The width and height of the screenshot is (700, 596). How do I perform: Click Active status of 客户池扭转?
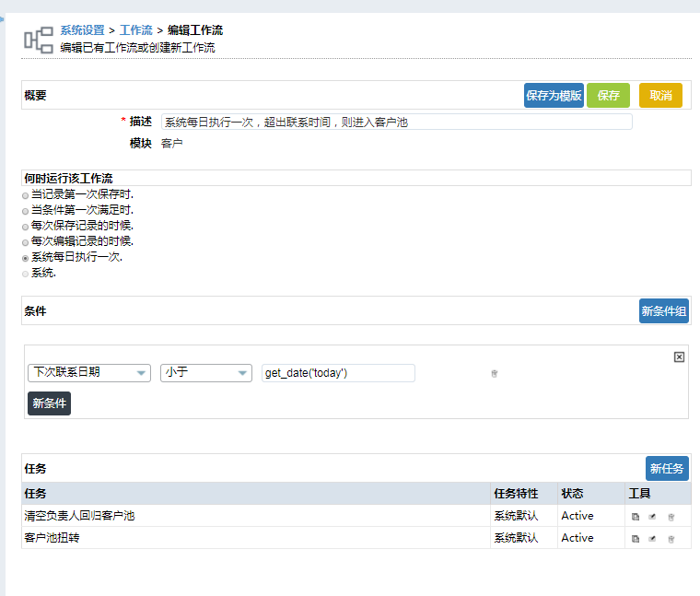(x=577, y=538)
